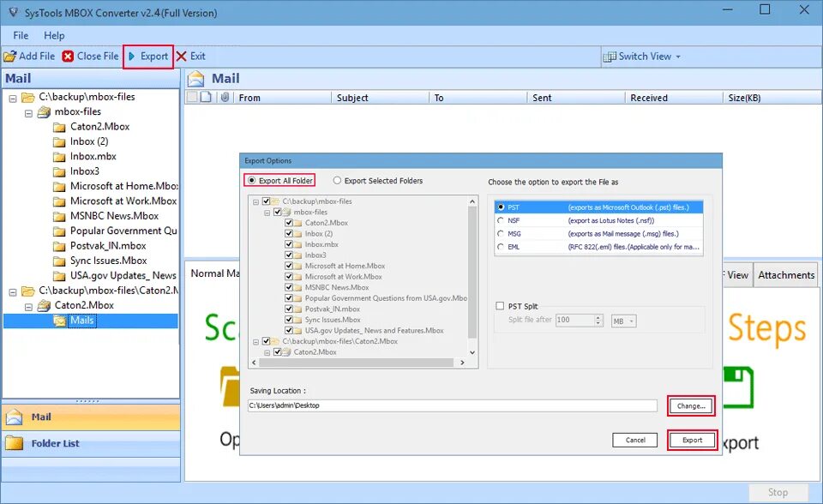Switch to the Folder List pane tab

(x=91, y=443)
